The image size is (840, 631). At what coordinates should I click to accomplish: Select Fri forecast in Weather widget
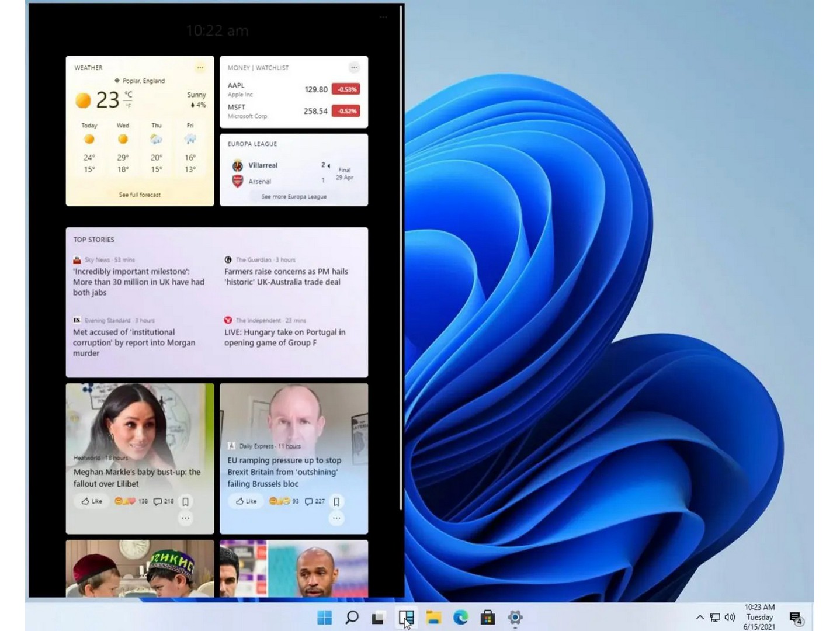pyautogui.click(x=190, y=149)
